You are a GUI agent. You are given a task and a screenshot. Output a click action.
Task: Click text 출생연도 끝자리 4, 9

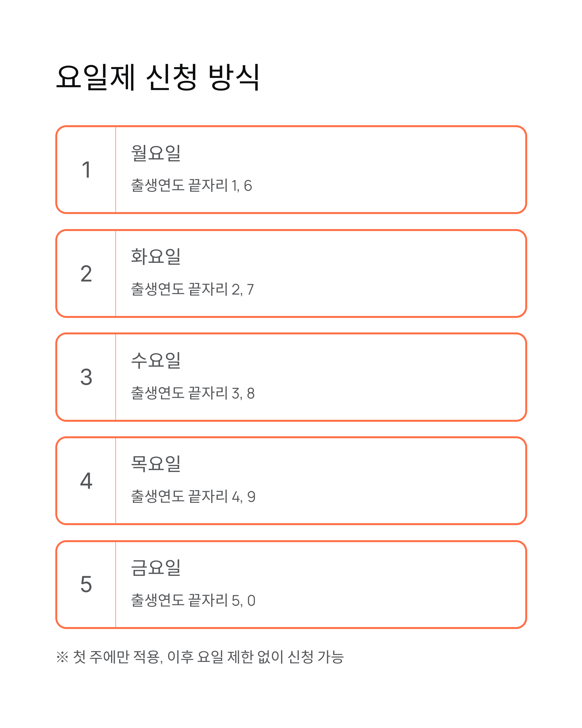coord(193,497)
